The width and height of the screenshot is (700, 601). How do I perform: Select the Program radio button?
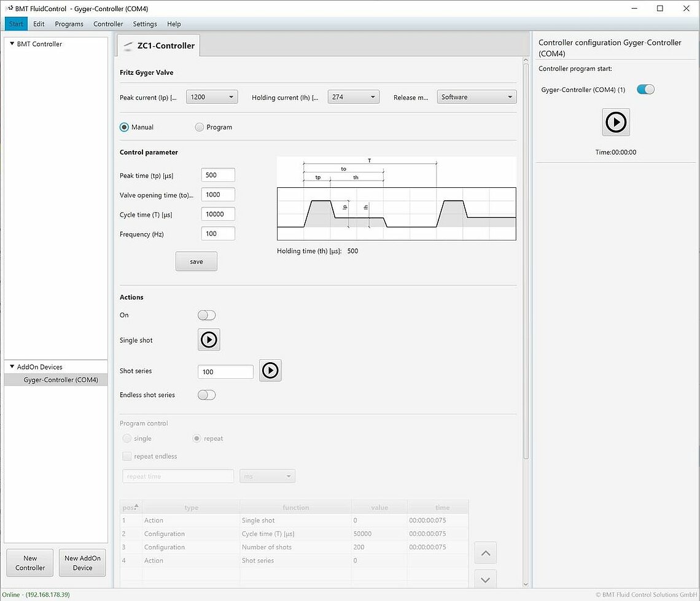[x=199, y=127]
